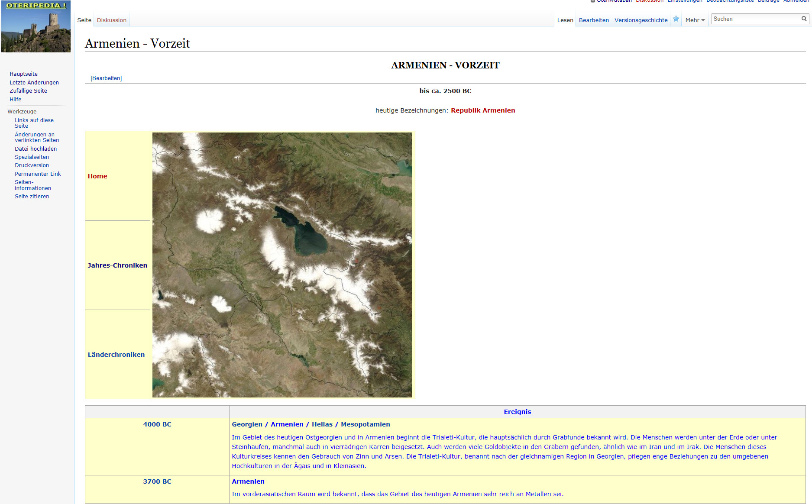Open the Bearbeiten tab
Viewport: 812px width, 504px height.
pos(594,20)
